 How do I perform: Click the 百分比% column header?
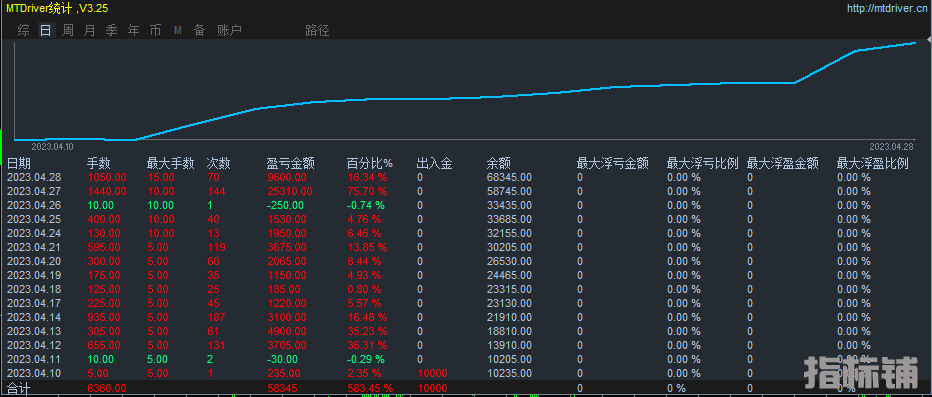click(370, 163)
